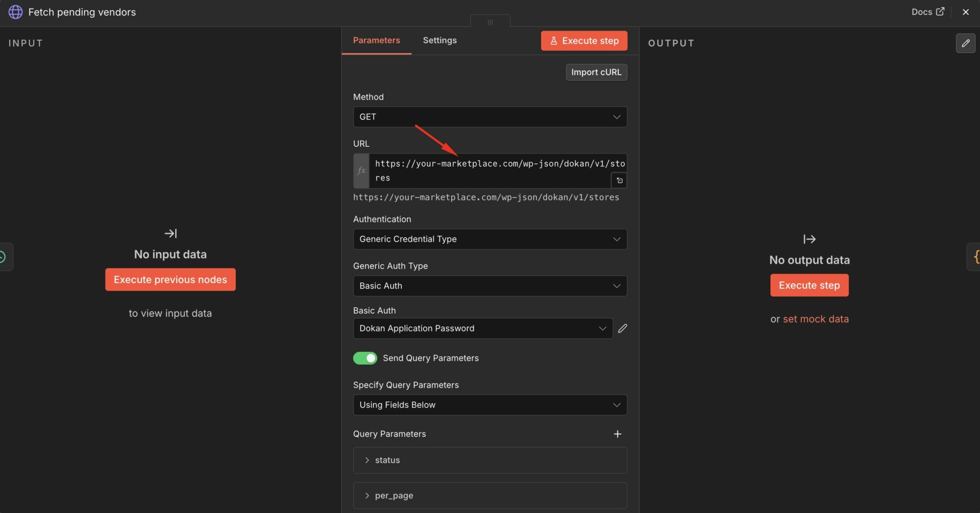This screenshot has width=980, height=513.
Task: Edit the Basic Auth credential pencil icon
Action: pyautogui.click(x=622, y=328)
